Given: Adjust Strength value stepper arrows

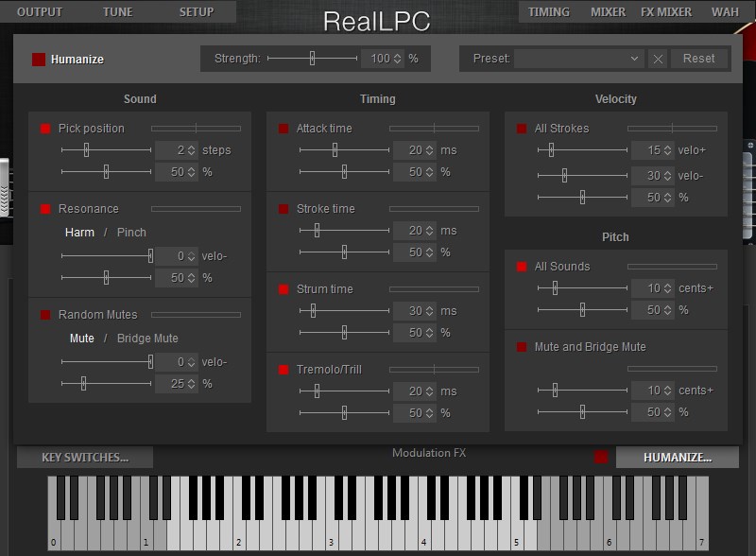Looking at the screenshot, I should (397, 59).
